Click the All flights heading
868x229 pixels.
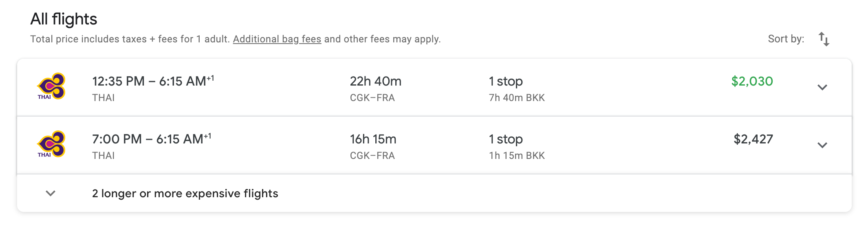coord(64,19)
